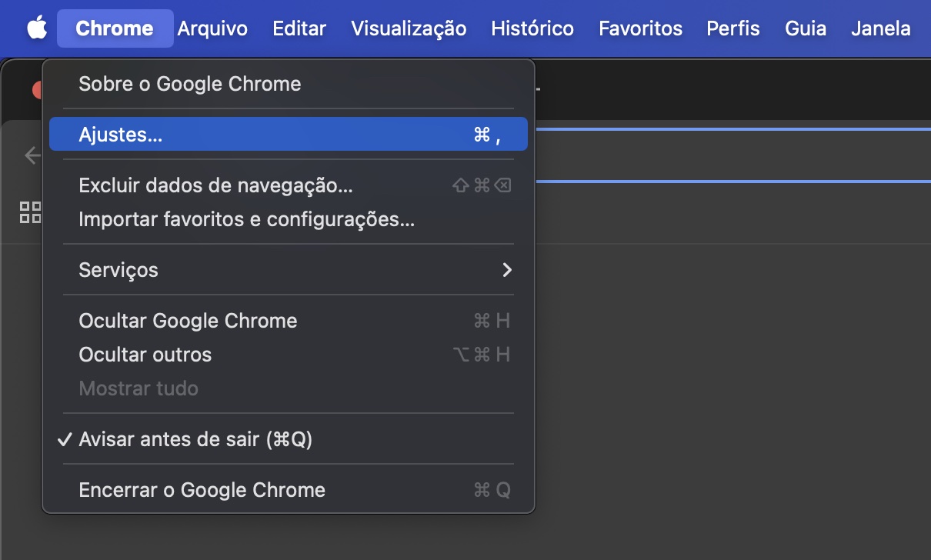This screenshot has height=560, width=931.
Task: Open the Histórico menu
Action: [532, 28]
